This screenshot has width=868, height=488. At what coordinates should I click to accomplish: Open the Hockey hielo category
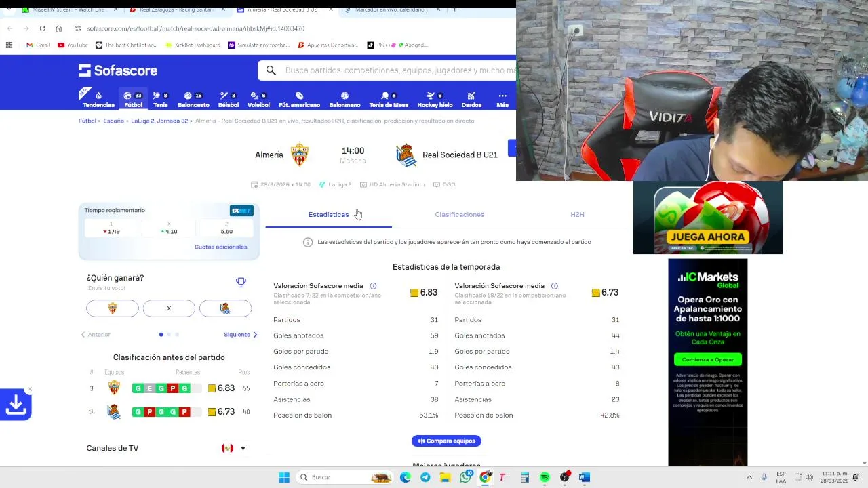pos(435,100)
